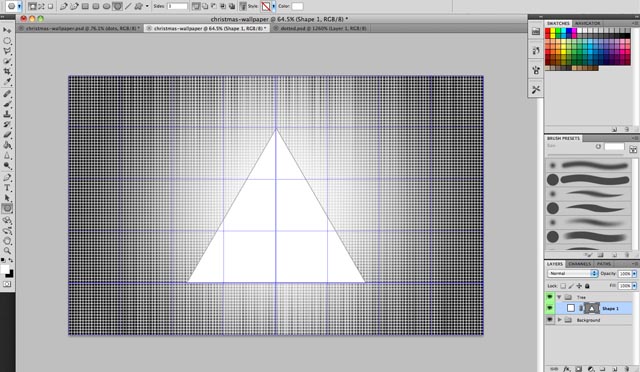Viewport: 640px width, 372px height.
Task: Swap foreground and background colors
Action: [11, 260]
